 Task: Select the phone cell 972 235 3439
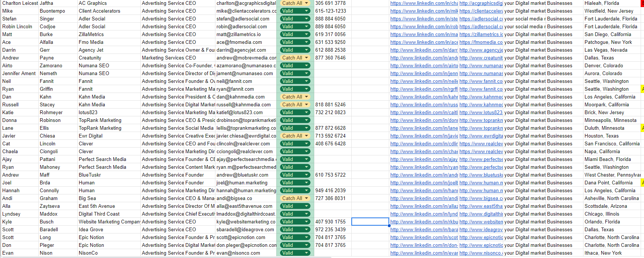333,229
